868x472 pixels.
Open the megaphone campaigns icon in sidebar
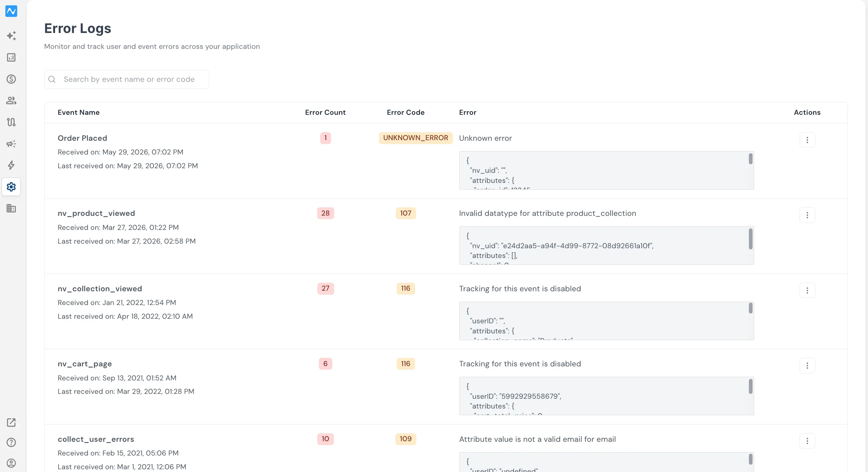click(11, 144)
